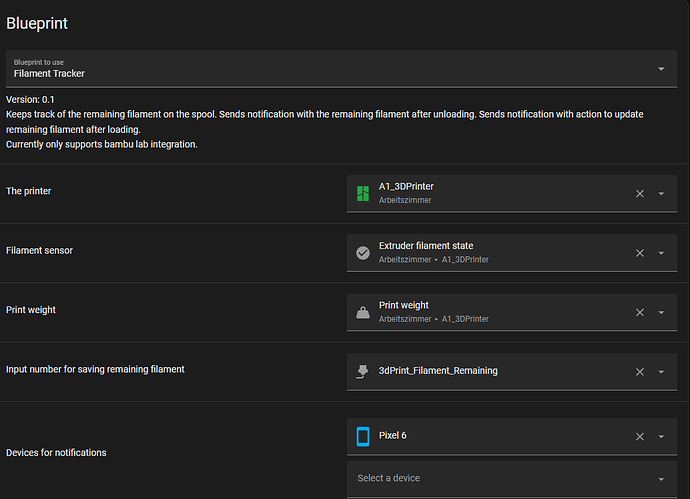Expand the printer device dropdown arrow

pos(661,193)
